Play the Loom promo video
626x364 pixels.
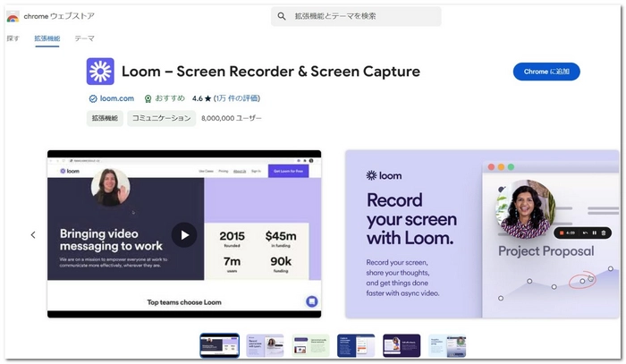click(184, 234)
